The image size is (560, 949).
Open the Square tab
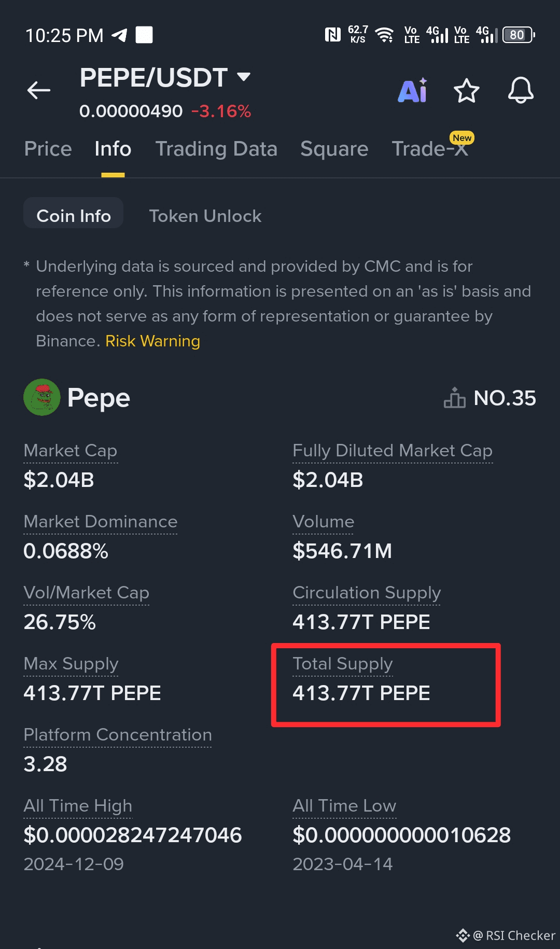coord(334,149)
